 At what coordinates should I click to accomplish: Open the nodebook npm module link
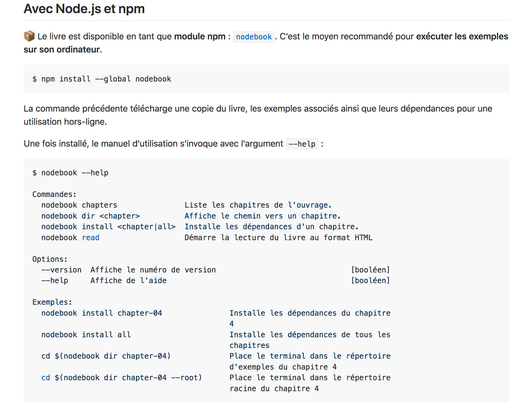(x=253, y=37)
